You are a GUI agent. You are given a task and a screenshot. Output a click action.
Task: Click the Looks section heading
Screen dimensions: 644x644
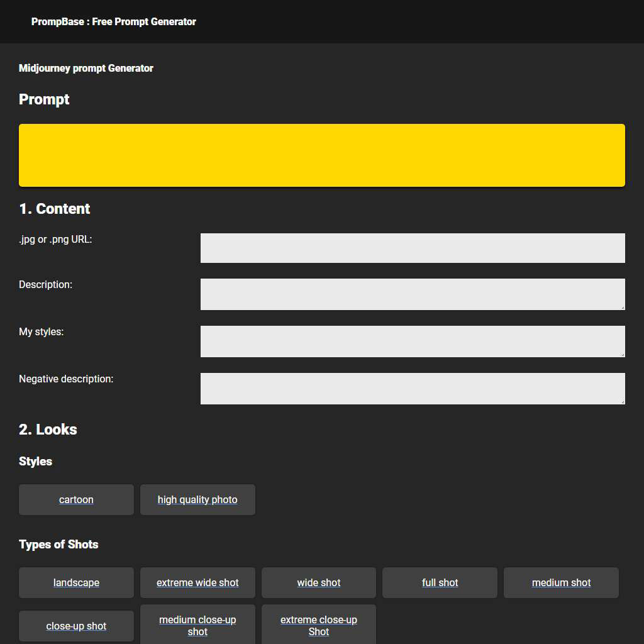pos(48,429)
